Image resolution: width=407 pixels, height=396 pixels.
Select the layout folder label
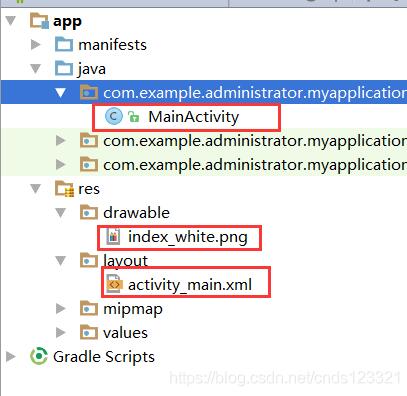pyautogui.click(x=125, y=261)
